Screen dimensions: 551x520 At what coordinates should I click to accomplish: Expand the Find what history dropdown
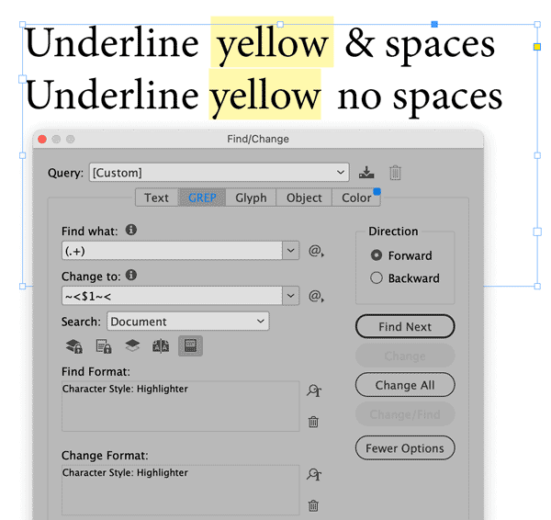point(291,251)
